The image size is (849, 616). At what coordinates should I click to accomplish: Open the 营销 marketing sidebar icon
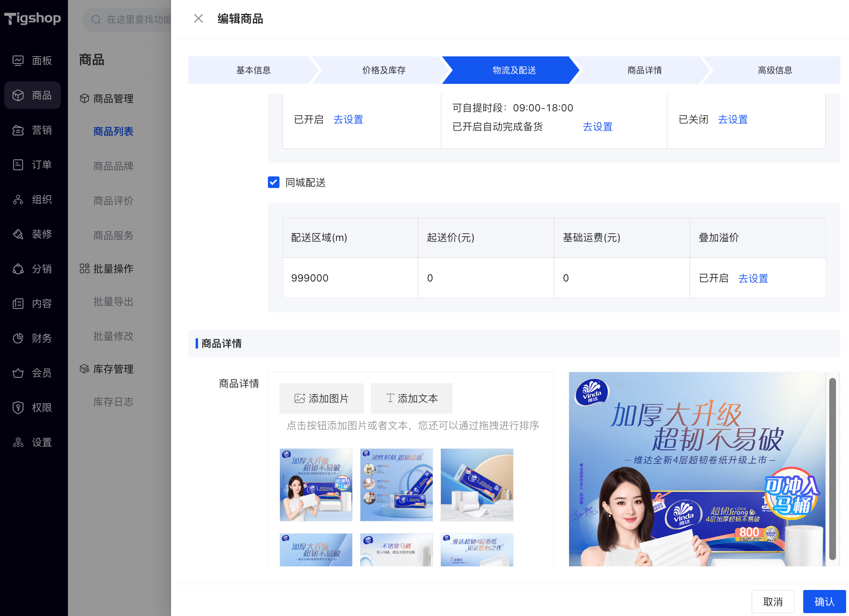click(x=18, y=130)
